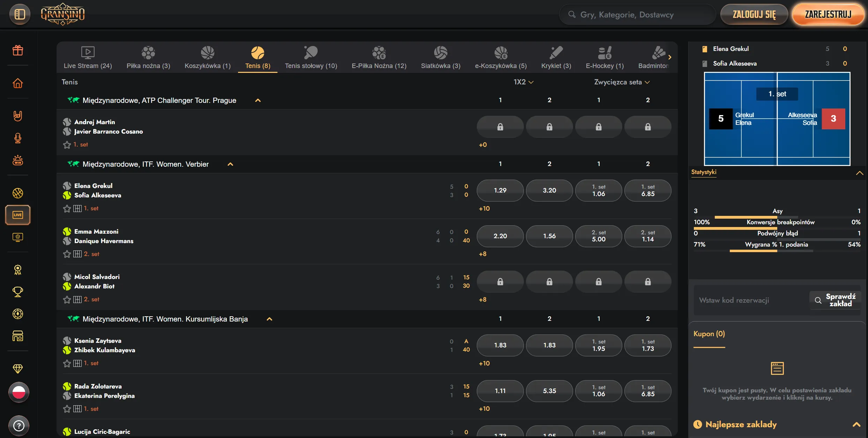Image resolution: width=868 pixels, height=438 pixels.
Task: Click the ZALOGUJ SIĘ button
Action: coord(754,14)
